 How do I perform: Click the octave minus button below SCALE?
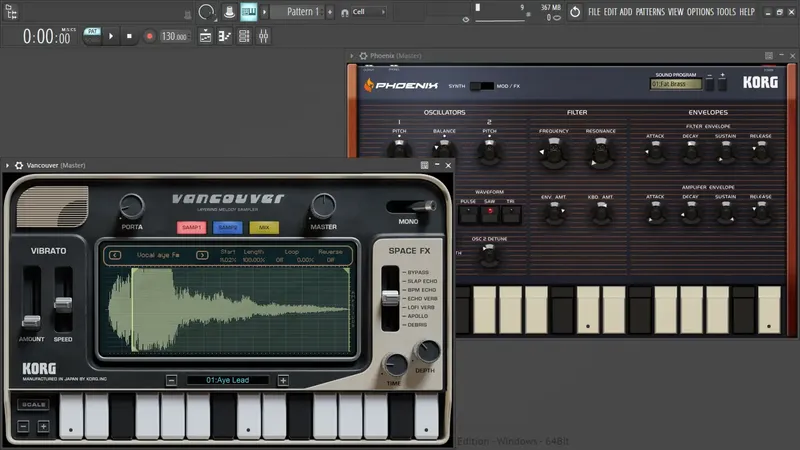pos(23,426)
